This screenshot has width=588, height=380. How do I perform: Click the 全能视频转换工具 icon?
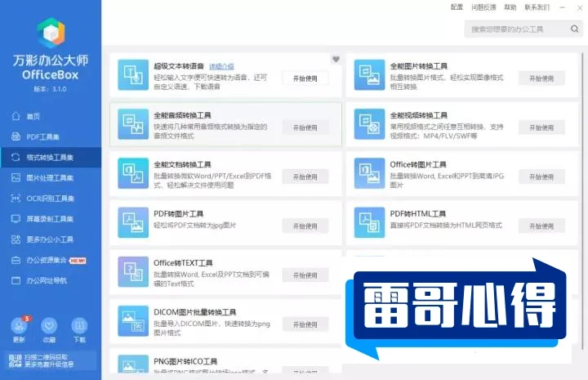pyautogui.click(x=369, y=124)
